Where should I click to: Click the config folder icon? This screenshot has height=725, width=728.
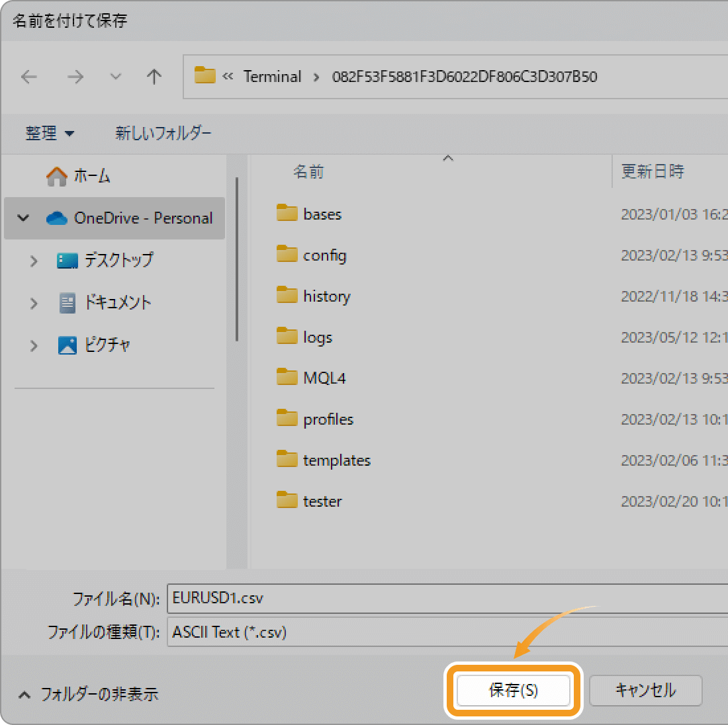[x=287, y=254]
